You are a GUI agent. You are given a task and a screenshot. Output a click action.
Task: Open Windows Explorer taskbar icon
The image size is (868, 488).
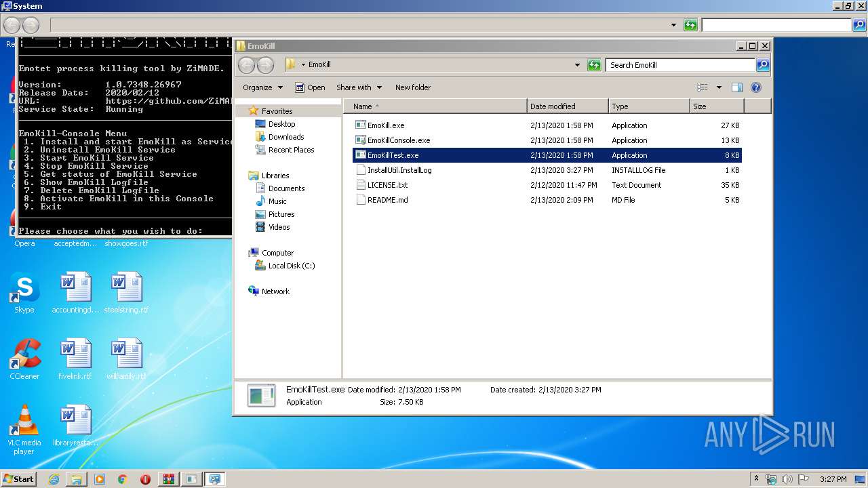[x=77, y=479]
